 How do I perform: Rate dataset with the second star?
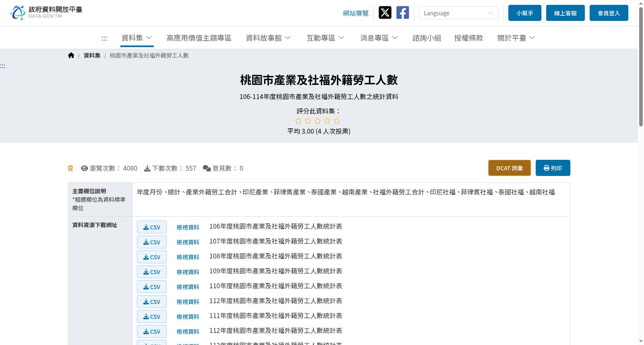[x=308, y=121]
